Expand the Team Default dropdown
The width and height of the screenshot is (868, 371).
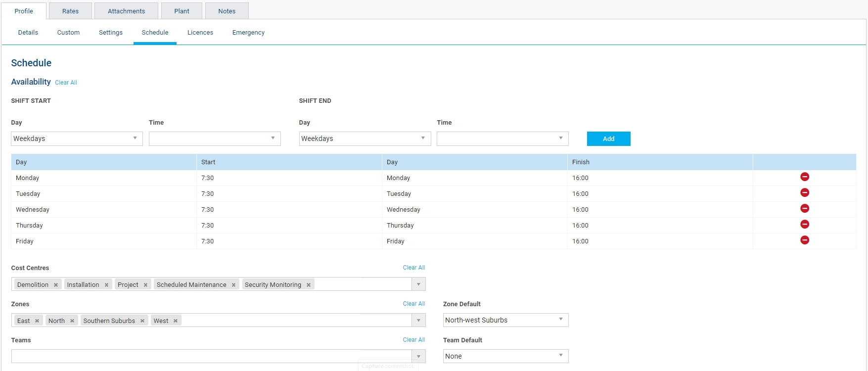505,356
